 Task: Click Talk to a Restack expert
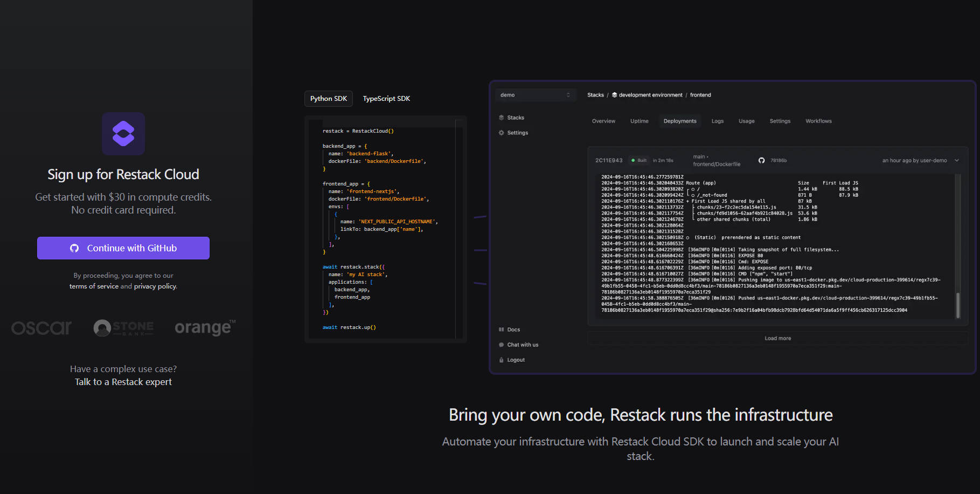click(x=123, y=382)
